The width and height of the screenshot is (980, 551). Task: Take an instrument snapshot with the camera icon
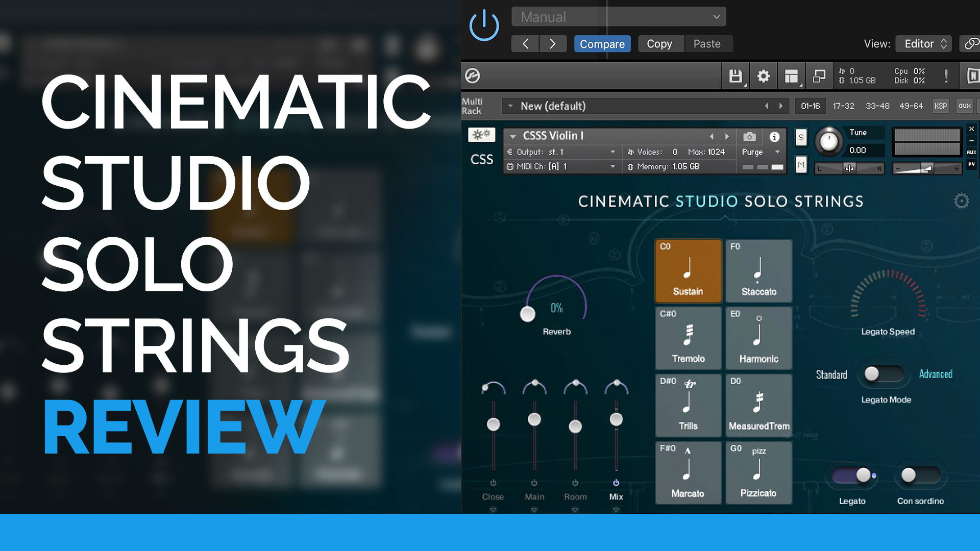coord(749,137)
